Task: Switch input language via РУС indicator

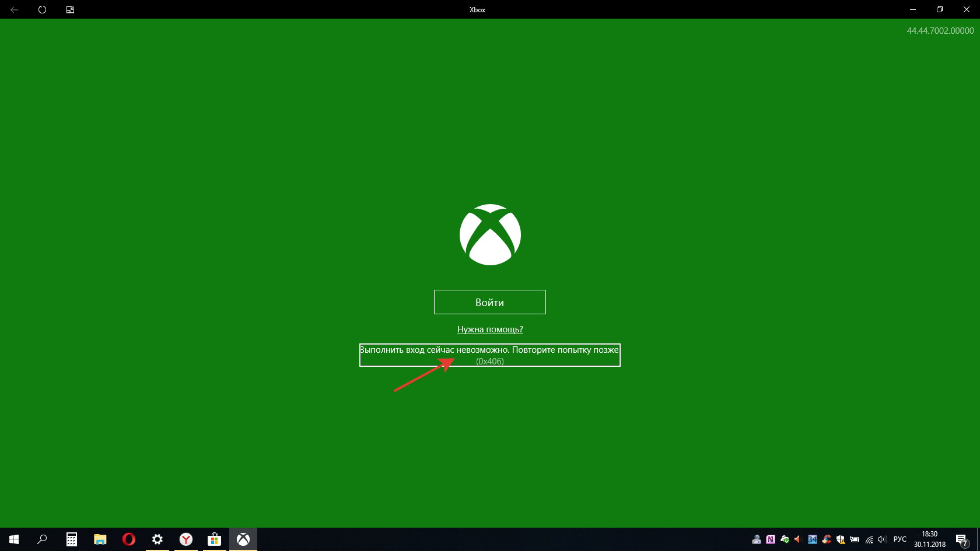Action: coord(900,539)
